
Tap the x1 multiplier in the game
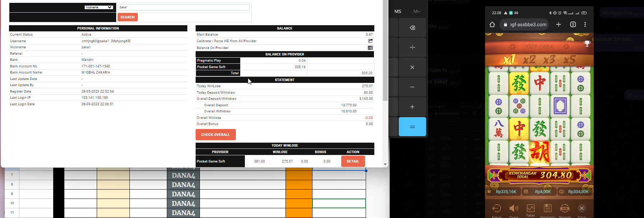point(509,59)
